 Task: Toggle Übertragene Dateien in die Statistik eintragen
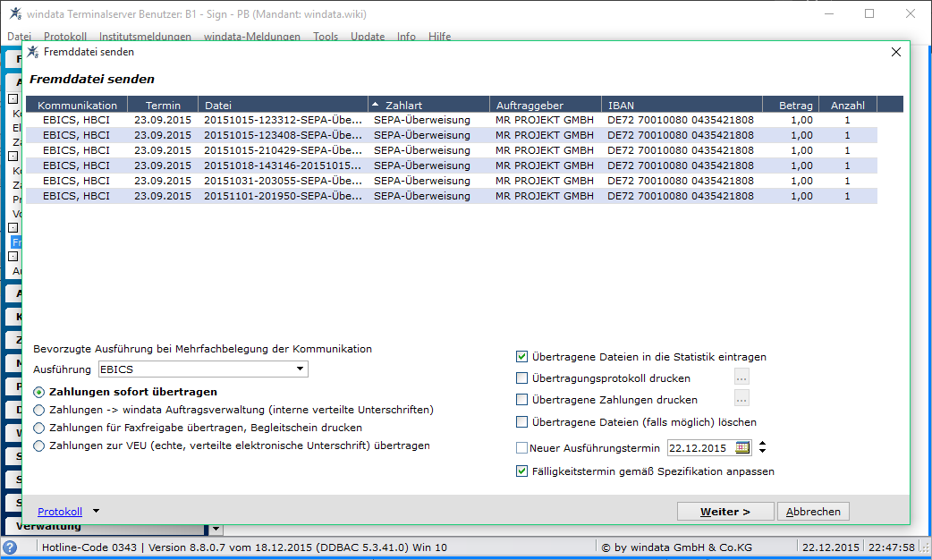tap(521, 357)
